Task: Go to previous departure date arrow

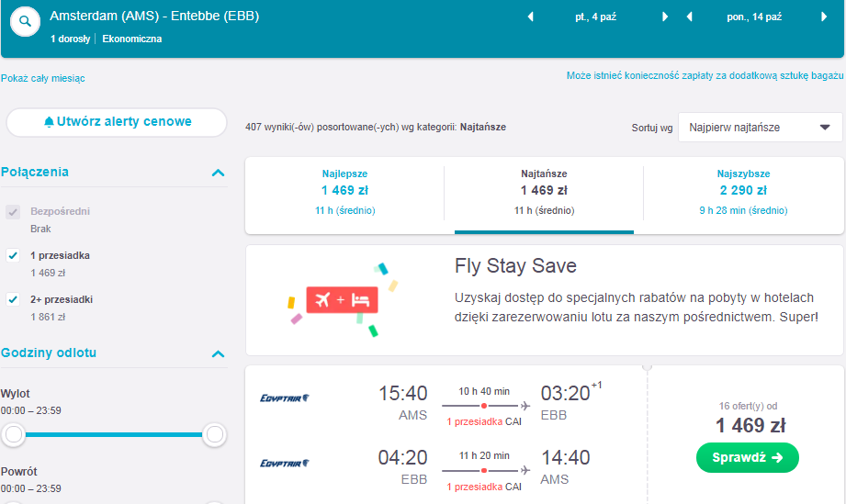Action: point(530,17)
